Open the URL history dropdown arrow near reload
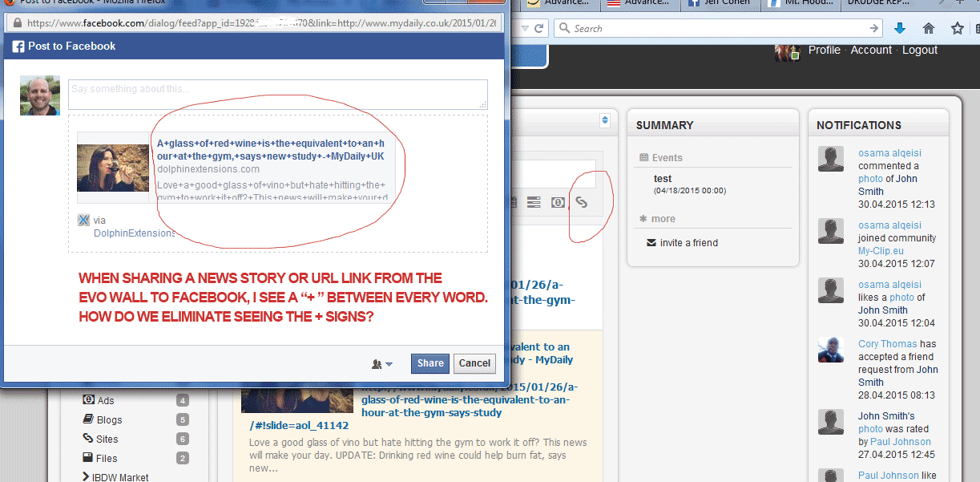This screenshot has width=980, height=482. point(524,28)
